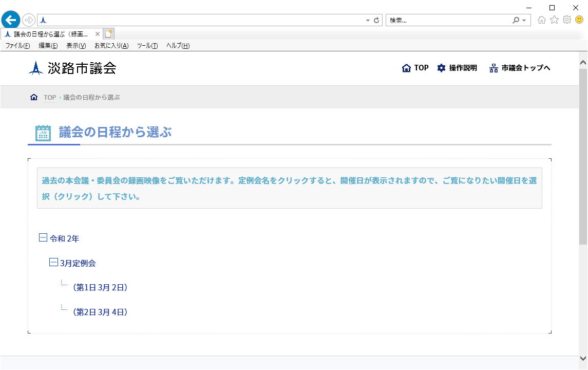This screenshot has height=370, width=588.
Task: Click the breadcrumb home icon
Action: [x=34, y=97]
